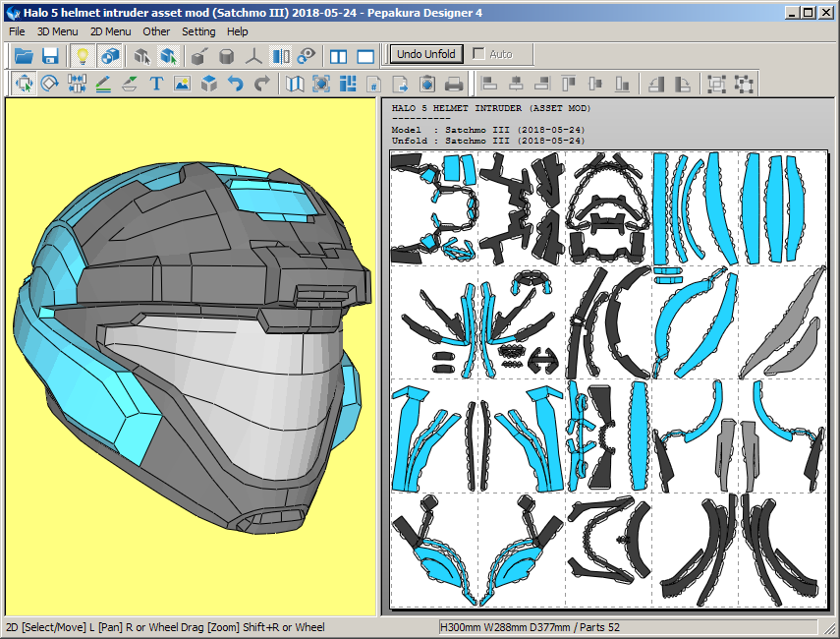Toggle the light bulb lighting button
840x639 pixels.
click(x=83, y=56)
